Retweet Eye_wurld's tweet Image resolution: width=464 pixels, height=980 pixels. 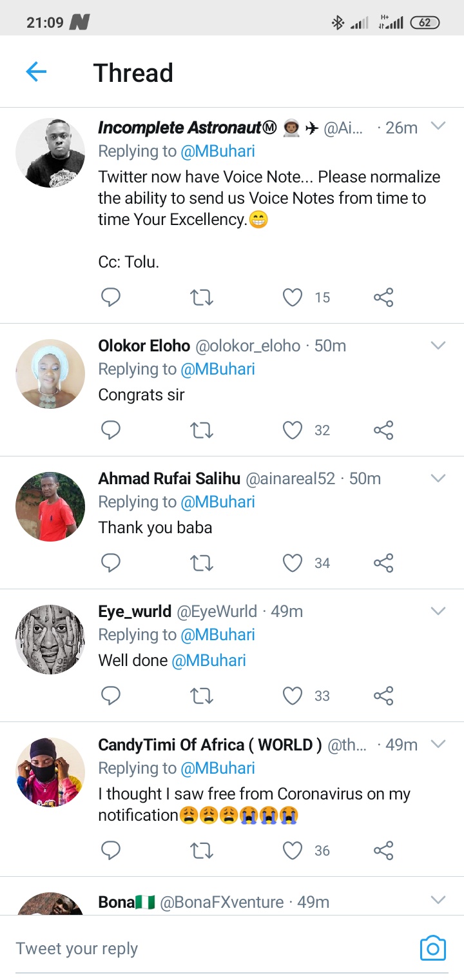(x=202, y=696)
